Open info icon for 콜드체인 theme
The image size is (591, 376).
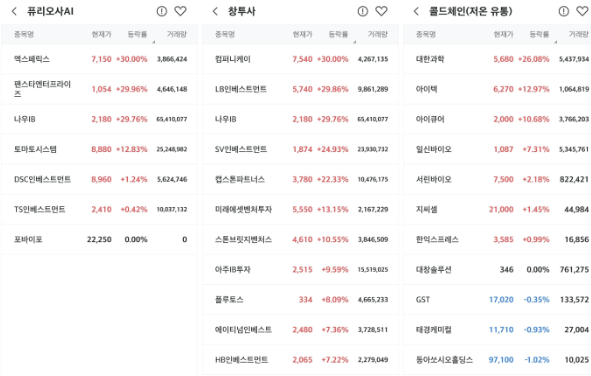point(563,11)
